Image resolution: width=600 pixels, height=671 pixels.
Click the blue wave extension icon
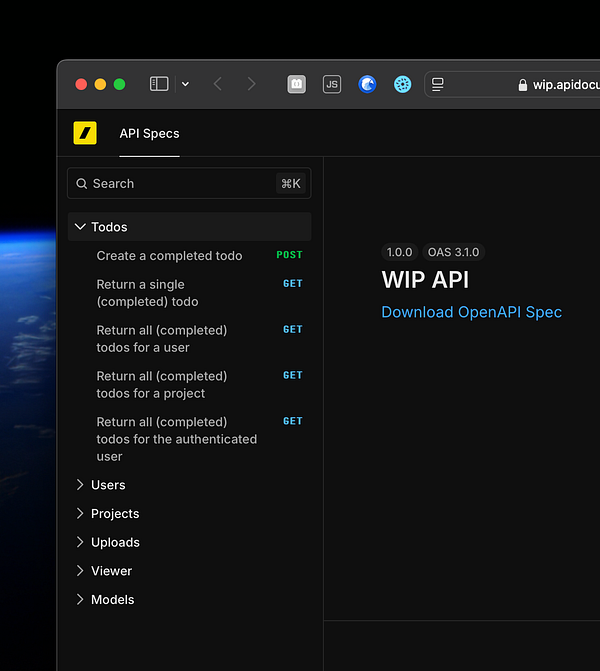point(367,85)
